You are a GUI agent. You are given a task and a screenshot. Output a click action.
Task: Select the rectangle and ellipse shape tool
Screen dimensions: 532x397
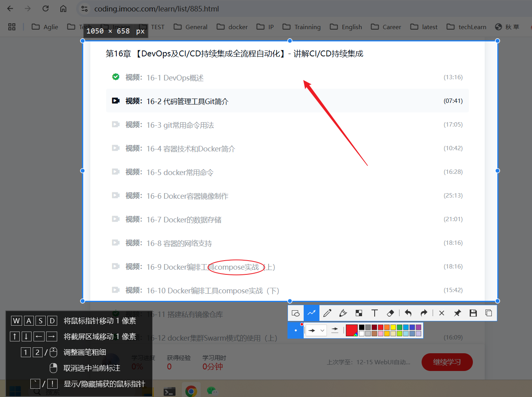coord(296,313)
